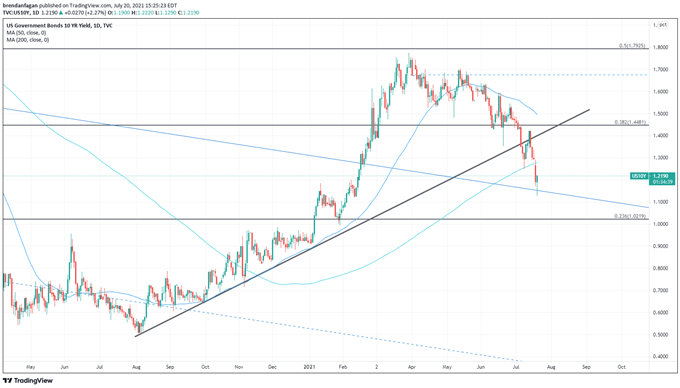Select the MA (50, close, 0) indicator label
The width and height of the screenshot is (680, 388).
pyautogui.click(x=26, y=33)
